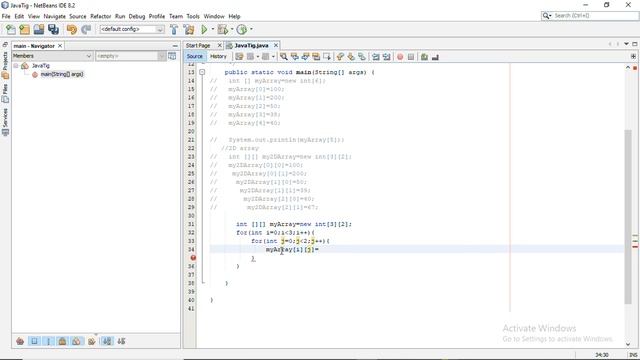
Task: Open the File menu
Action: 6,16
